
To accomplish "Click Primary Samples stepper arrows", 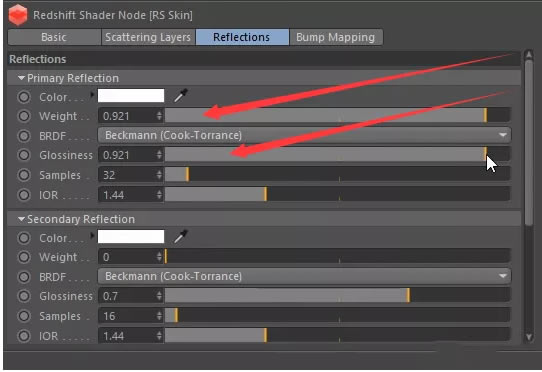I will (x=159, y=175).
